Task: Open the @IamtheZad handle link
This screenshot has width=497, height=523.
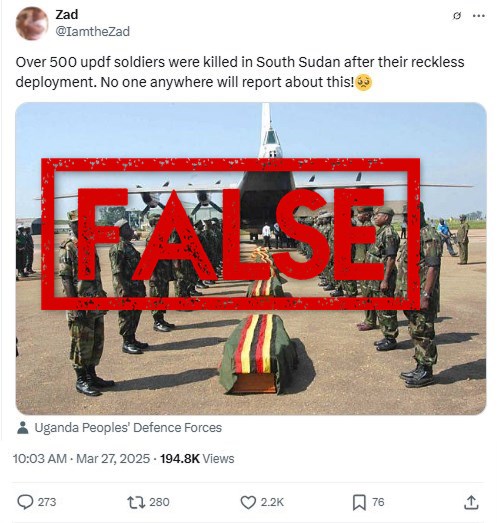Action: (92, 31)
